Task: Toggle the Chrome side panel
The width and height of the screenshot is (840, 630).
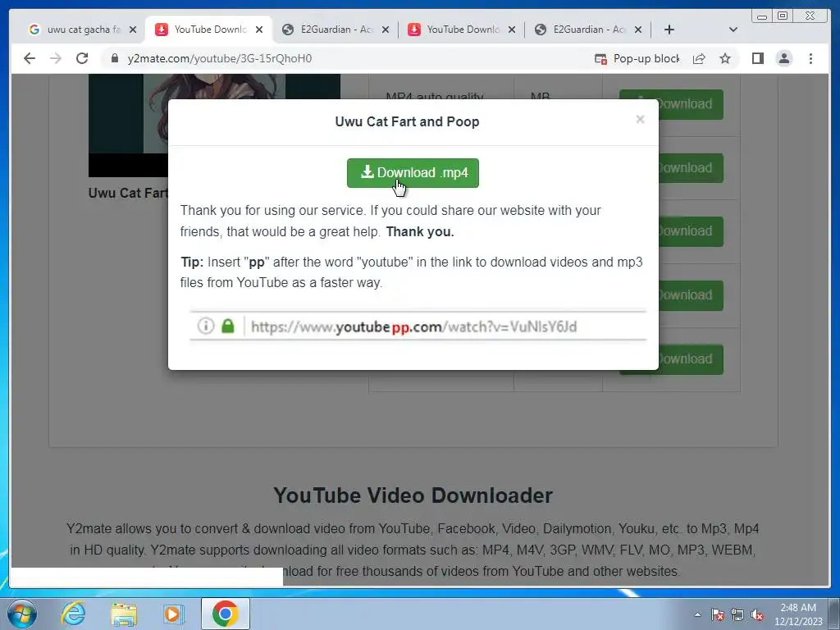Action: (x=757, y=58)
